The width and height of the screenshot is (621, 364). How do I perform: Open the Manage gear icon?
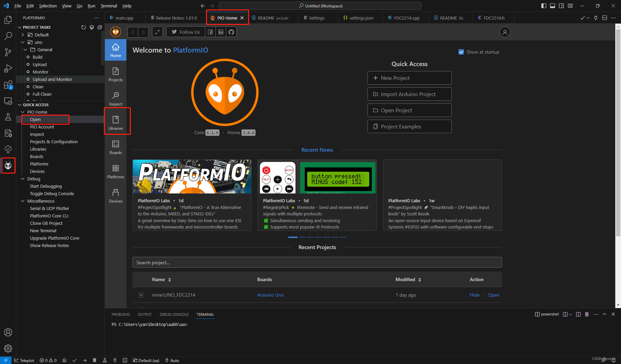(x=8, y=348)
